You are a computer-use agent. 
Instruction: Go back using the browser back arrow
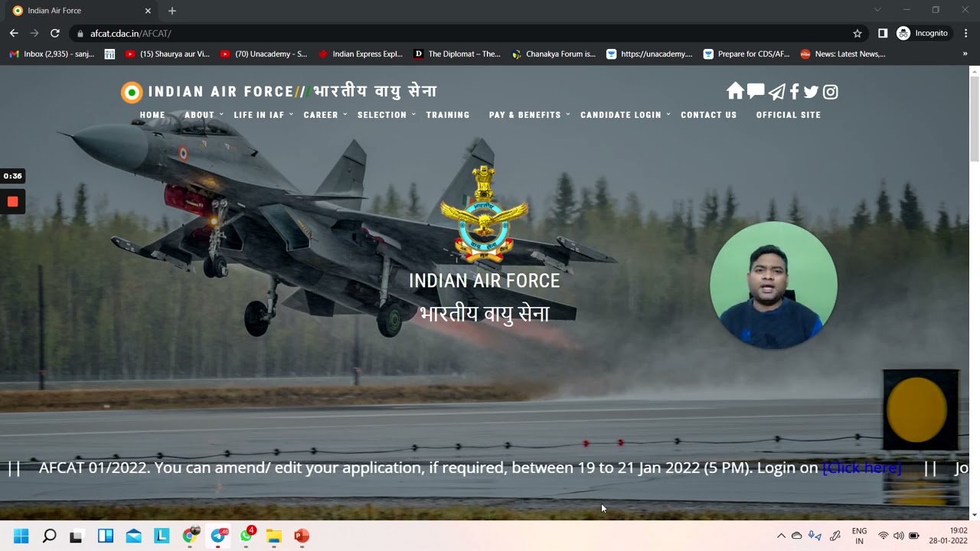coord(14,33)
